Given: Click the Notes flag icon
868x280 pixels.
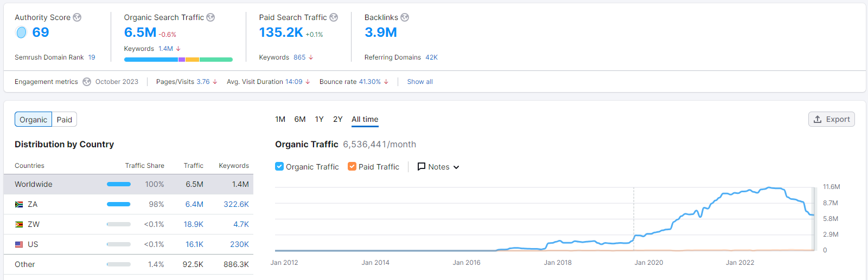Looking at the screenshot, I should pos(422,167).
